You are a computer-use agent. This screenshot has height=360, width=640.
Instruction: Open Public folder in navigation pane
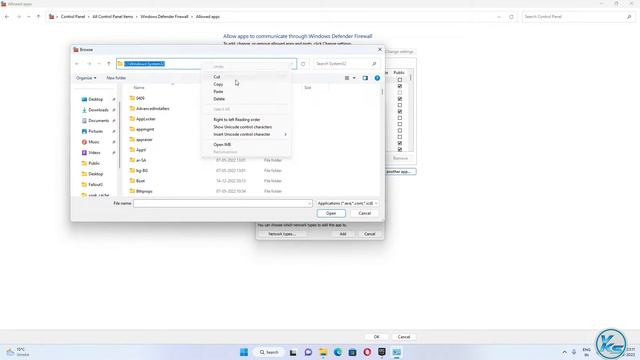93,163
